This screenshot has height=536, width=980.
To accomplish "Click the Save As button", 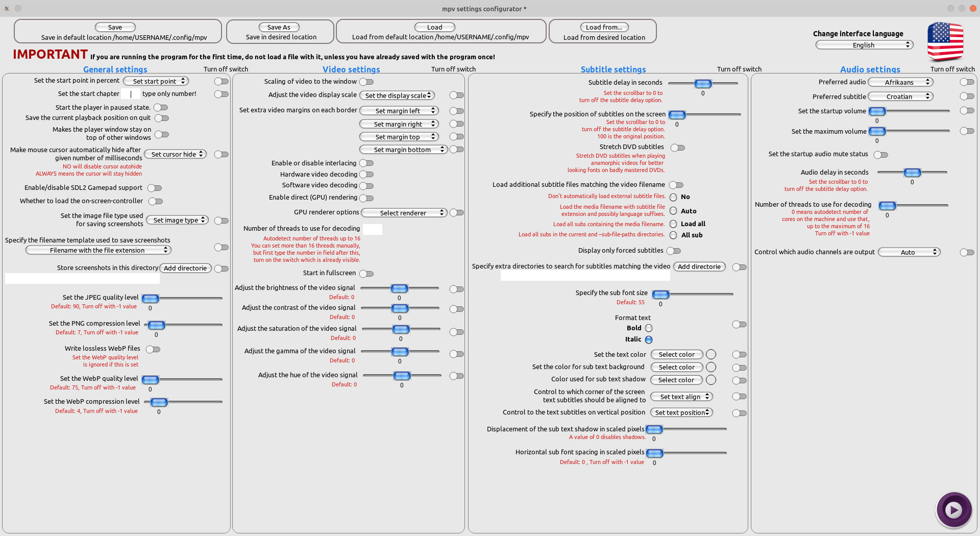I will click(x=279, y=27).
